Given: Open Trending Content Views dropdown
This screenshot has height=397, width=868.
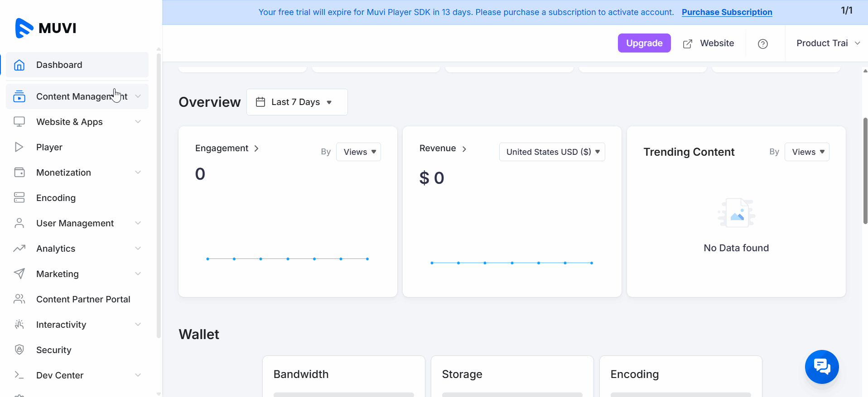Looking at the screenshot, I should [806, 152].
